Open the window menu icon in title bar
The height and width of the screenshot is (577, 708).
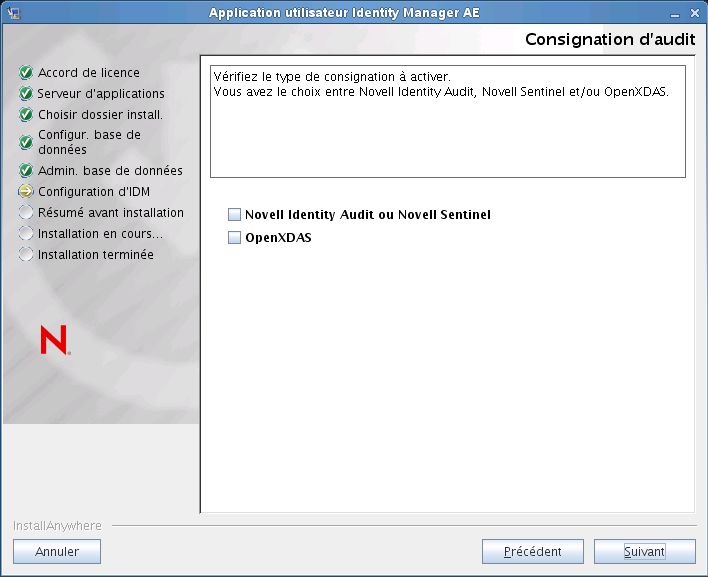(x=14, y=13)
